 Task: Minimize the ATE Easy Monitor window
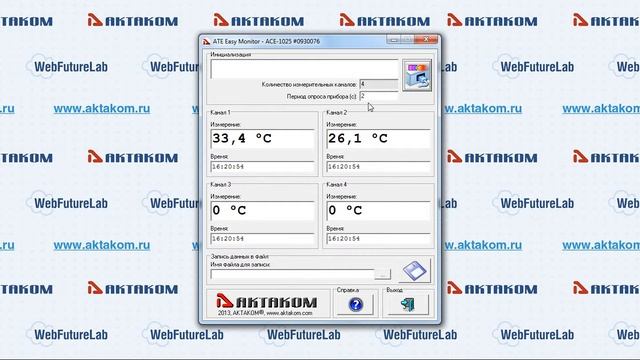394,40
